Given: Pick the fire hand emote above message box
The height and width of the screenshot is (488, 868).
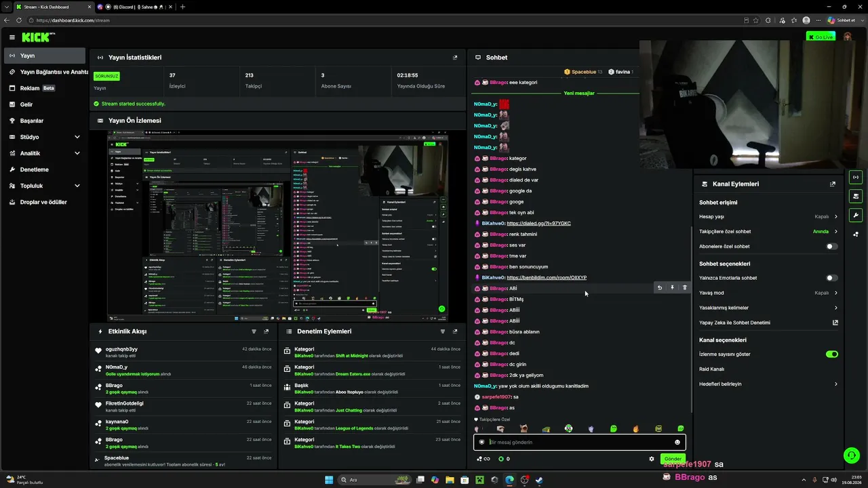Looking at the screenshot, I should (636, 428).
